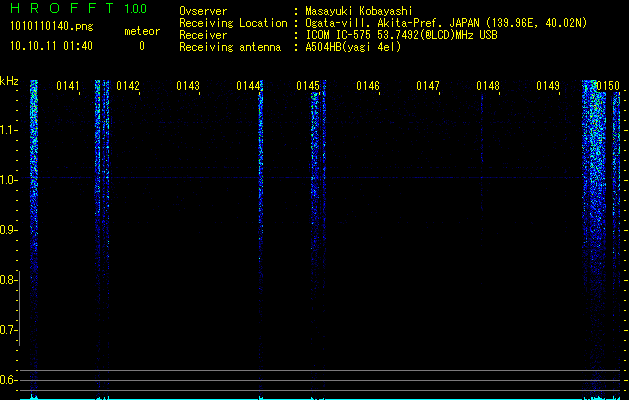Click the Receiver label

[203, 35]
